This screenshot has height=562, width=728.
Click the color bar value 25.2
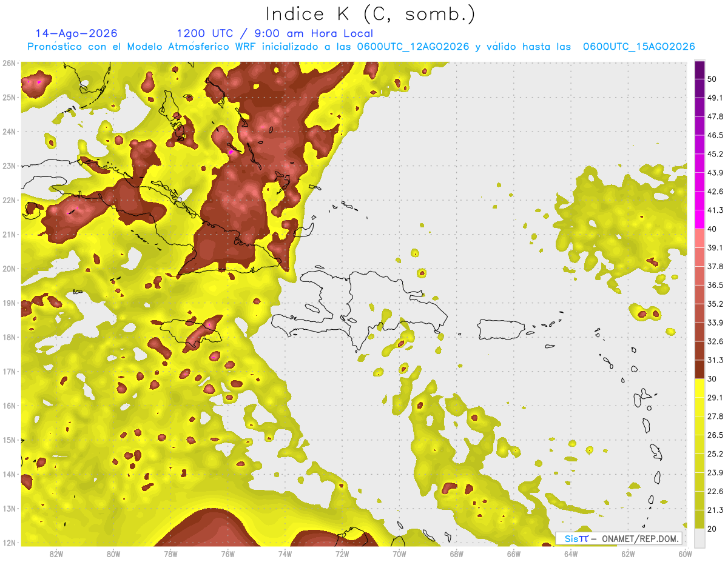click(715, 453)
